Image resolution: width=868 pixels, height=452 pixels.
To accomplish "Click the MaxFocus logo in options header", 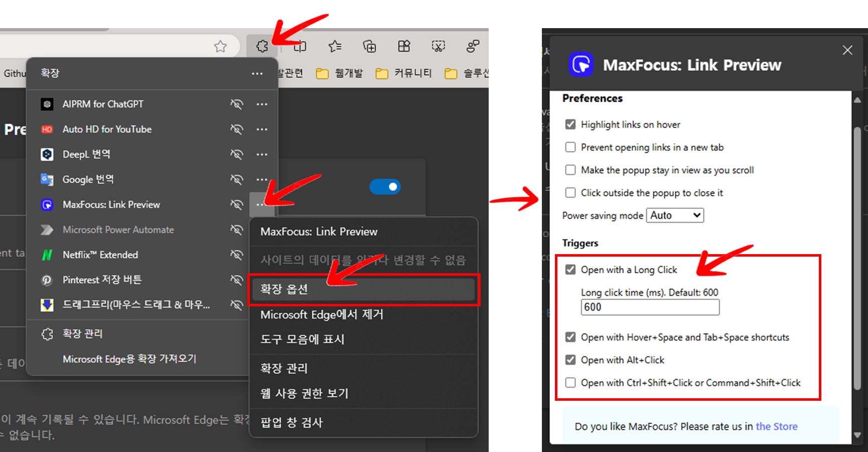I will tap(581, 65).
